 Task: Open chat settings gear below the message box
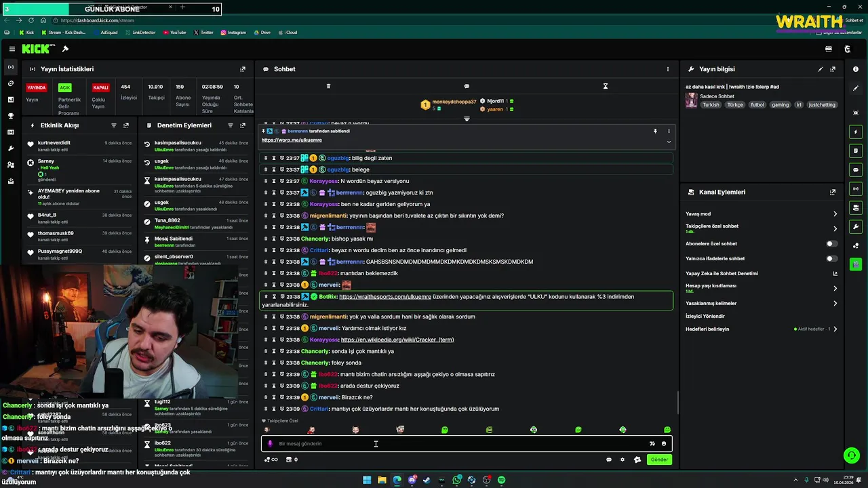623,460
